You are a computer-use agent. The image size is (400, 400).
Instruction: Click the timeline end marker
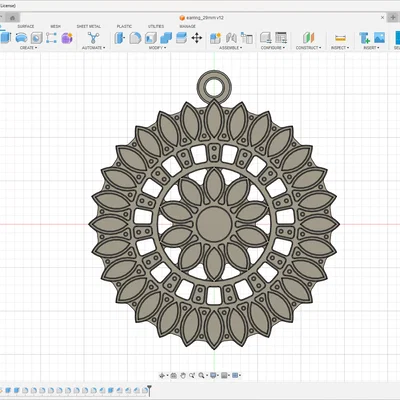click(150, 390)
